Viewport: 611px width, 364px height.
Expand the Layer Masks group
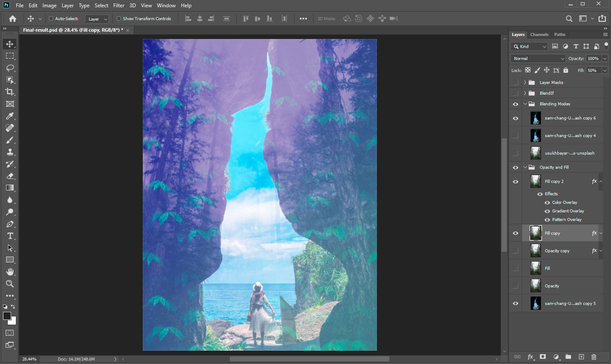coord(525,82)
